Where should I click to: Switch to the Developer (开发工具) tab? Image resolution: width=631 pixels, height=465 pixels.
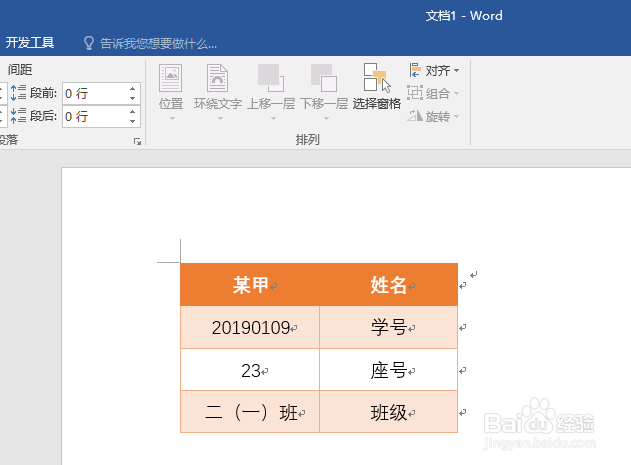click(30, 43)
